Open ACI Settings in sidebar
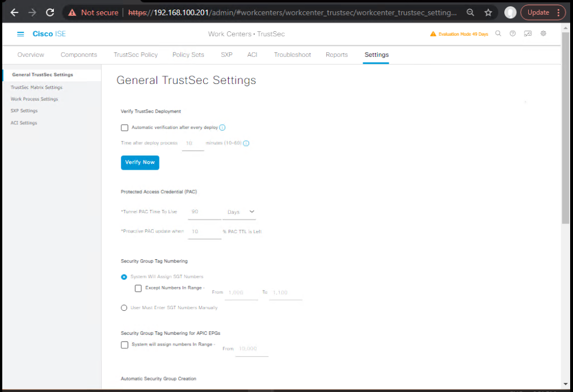The width and height of the screenshot is (573, 392). [24, 123]
